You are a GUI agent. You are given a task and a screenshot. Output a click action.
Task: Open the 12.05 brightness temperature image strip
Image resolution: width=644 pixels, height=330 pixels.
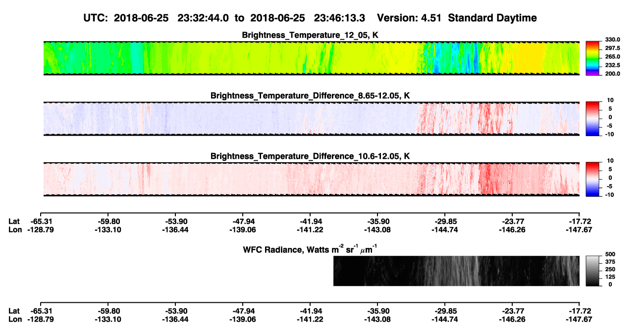(312, 58)
